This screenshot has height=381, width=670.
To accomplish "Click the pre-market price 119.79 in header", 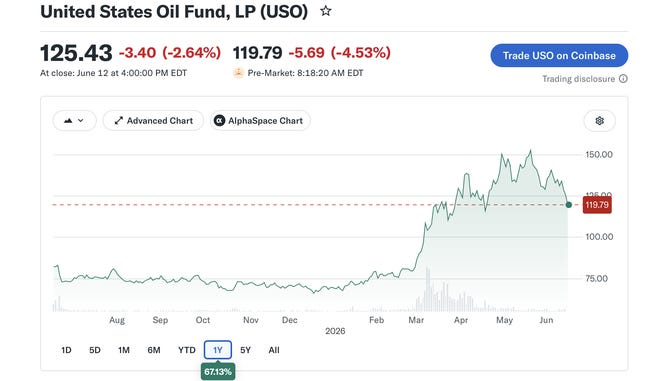I will coord(257,53).
